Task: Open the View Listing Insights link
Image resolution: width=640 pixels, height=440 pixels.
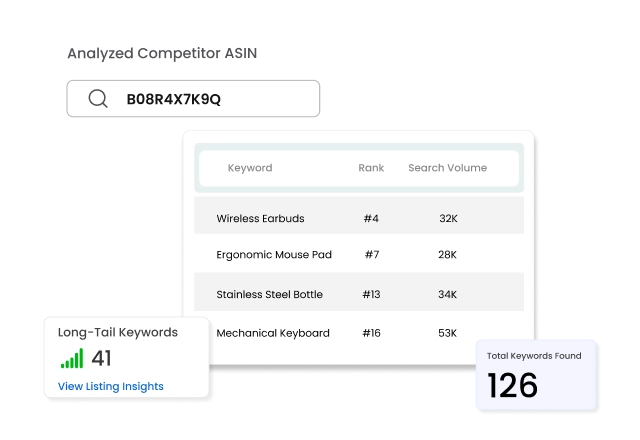Action: [110, 386]
